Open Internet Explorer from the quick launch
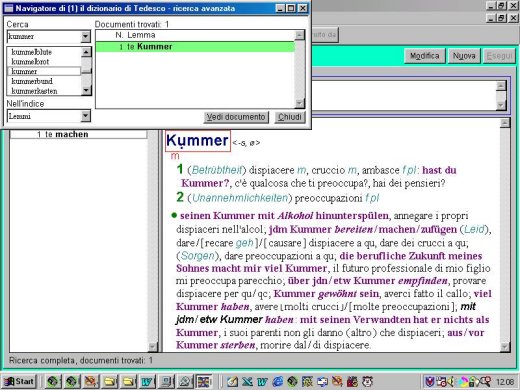The image size is (520, 390). [x=277, y=381]
